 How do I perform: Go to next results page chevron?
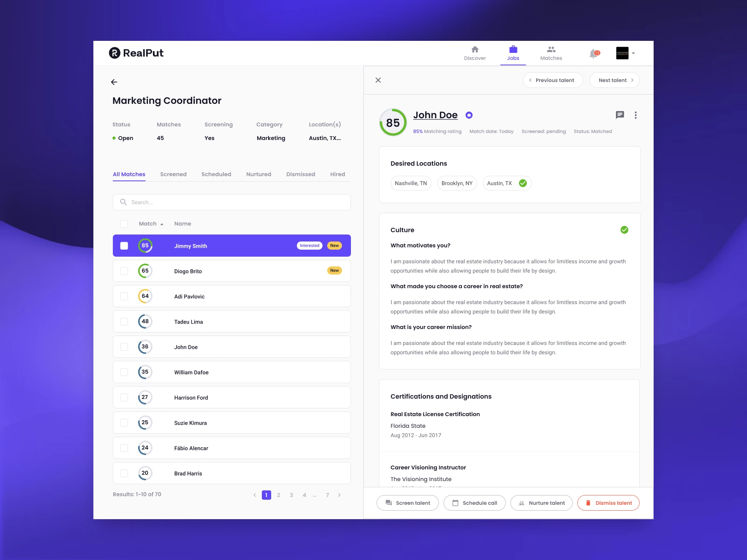339,495
